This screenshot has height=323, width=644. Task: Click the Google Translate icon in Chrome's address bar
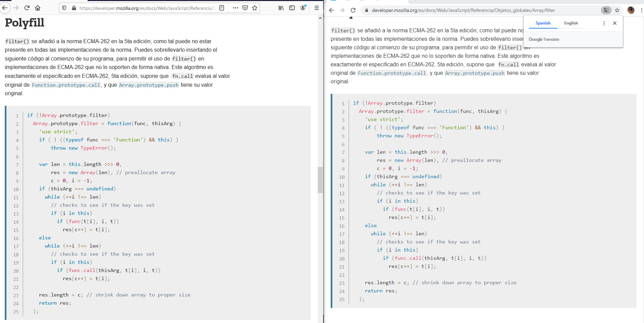click(x=606, y=10)
